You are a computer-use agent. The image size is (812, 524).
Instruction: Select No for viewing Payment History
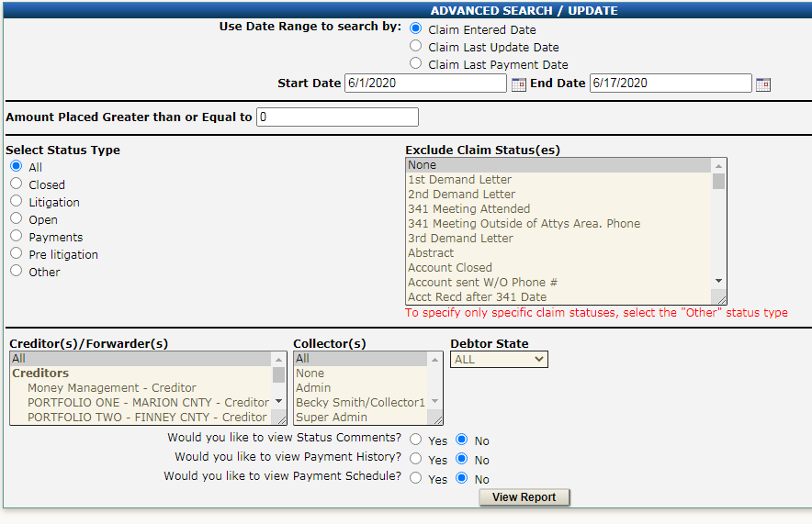click(461, 459)
